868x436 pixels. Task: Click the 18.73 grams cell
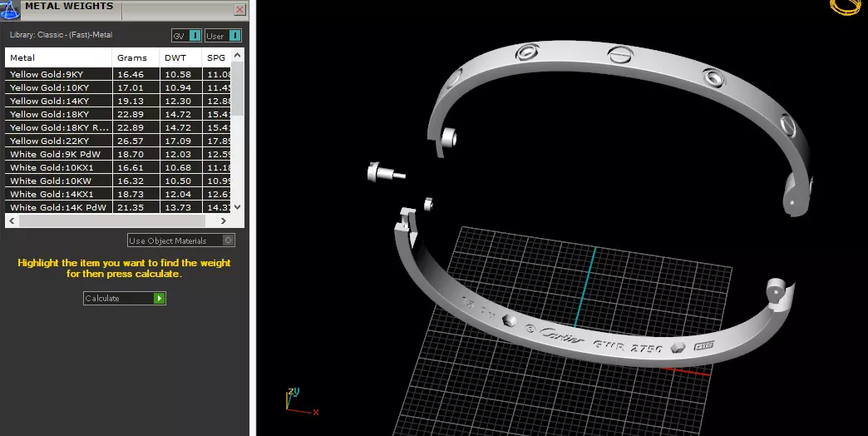[136, 194]
